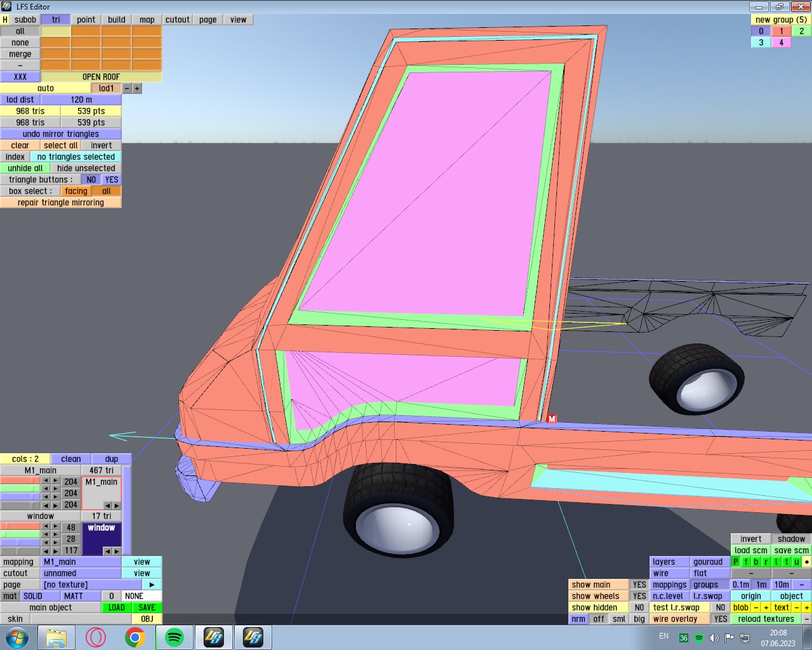The width and height of the screenshot is (812, 650).
Task: Toggle wire overlay YES setting
Action: 721,619
